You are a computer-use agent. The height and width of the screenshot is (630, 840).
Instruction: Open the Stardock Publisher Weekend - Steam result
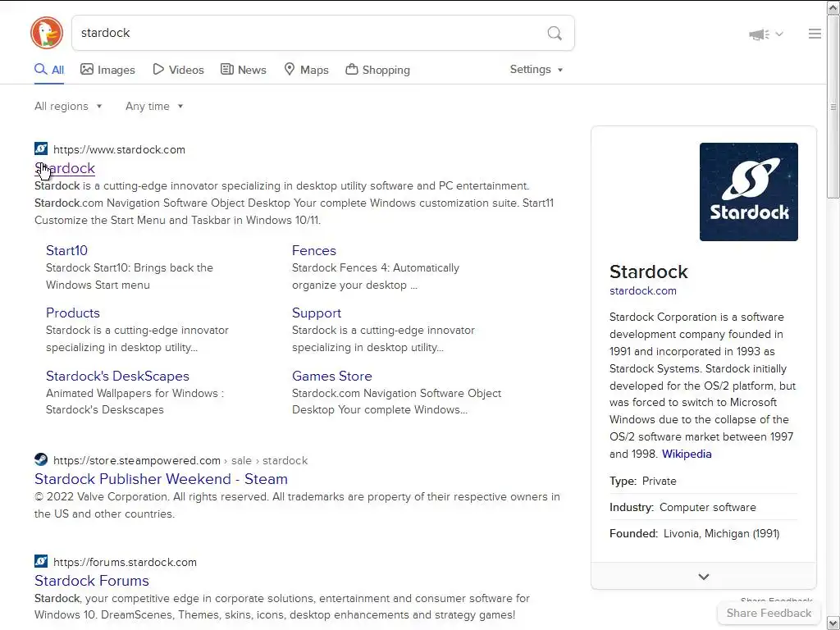(161, 479)
